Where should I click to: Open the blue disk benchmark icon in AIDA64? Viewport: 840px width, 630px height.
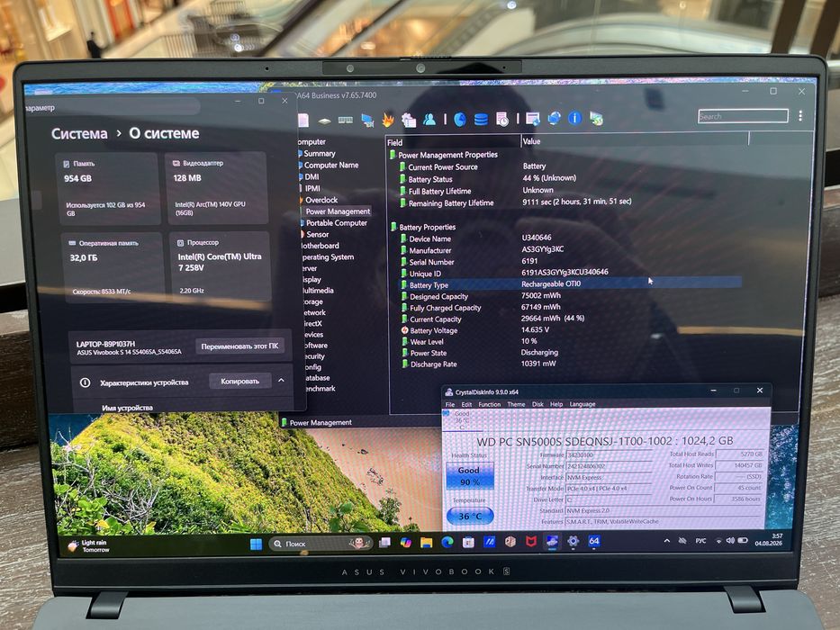tap(460, 119)
